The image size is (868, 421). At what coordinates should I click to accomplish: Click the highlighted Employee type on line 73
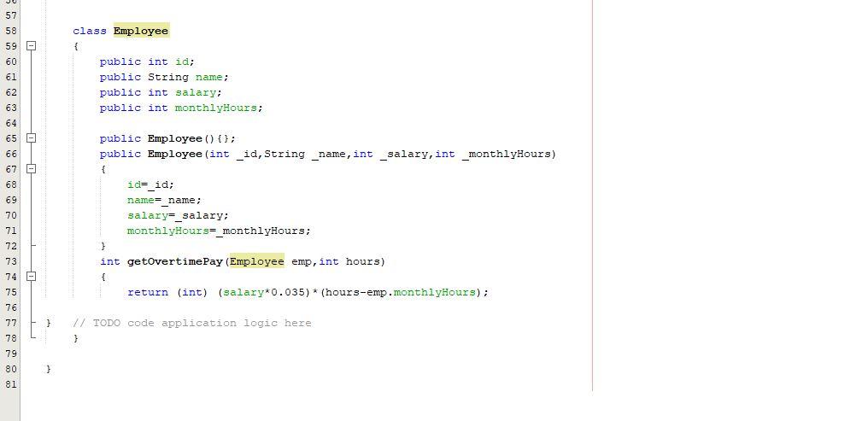point(257,261)
